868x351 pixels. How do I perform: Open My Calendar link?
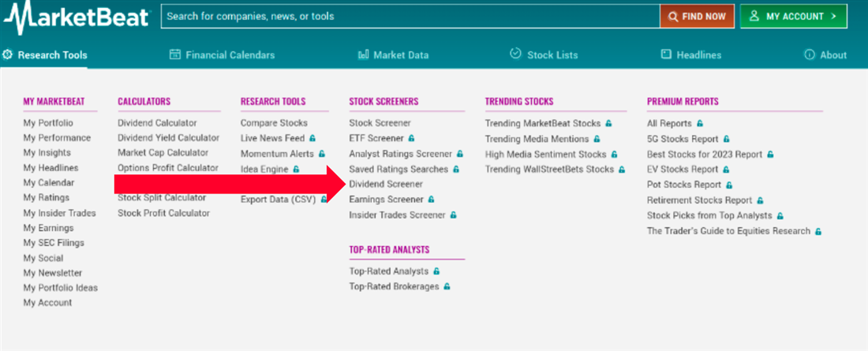pos(49,183)
